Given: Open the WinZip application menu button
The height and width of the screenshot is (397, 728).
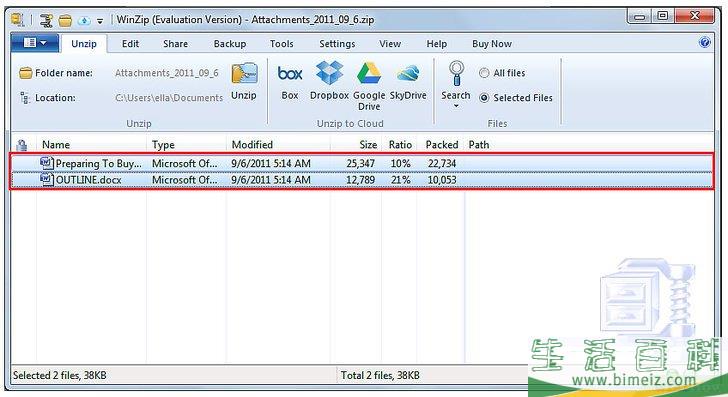Looking at the screenshot, I should tap(35, 43).
